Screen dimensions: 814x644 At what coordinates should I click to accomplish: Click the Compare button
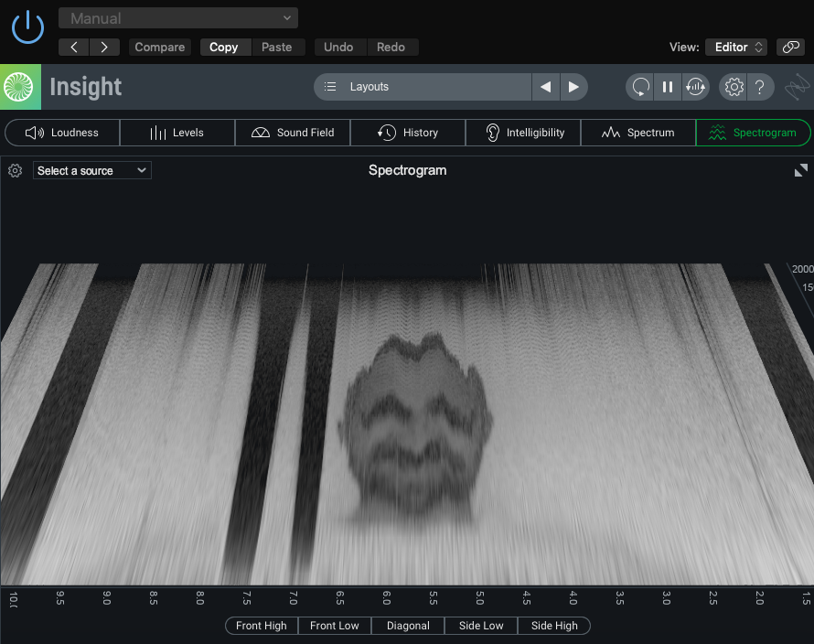[160, 48]
